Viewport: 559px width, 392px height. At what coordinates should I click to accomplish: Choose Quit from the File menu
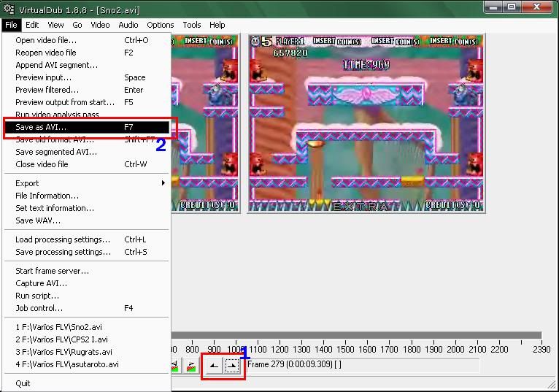point(86,383)
